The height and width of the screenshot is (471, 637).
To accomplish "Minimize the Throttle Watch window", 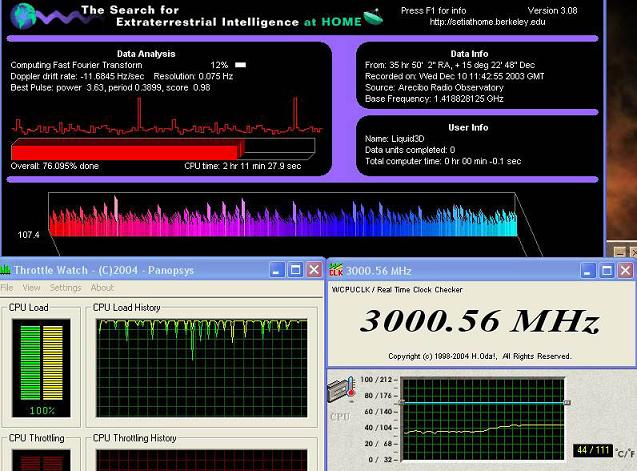I will (277, 270).
